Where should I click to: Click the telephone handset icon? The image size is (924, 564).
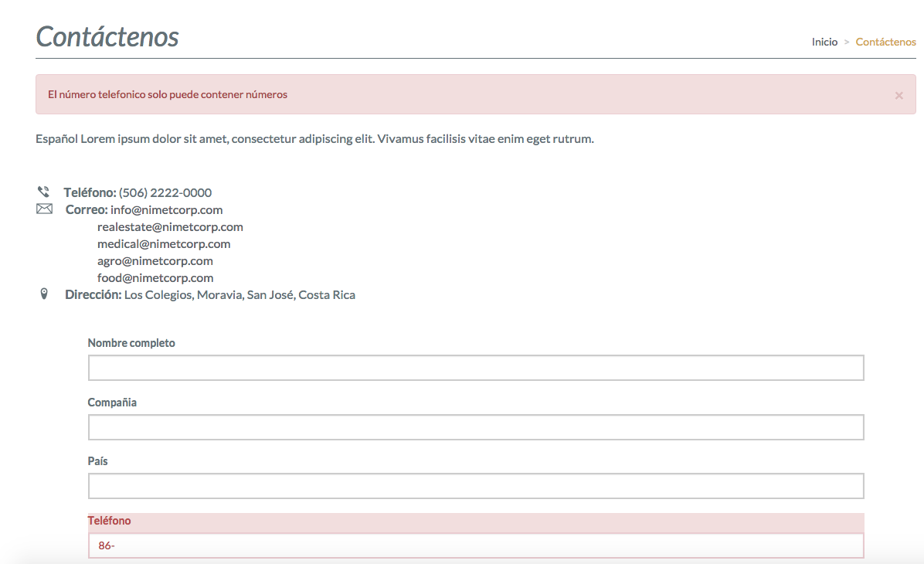(43, 192)
